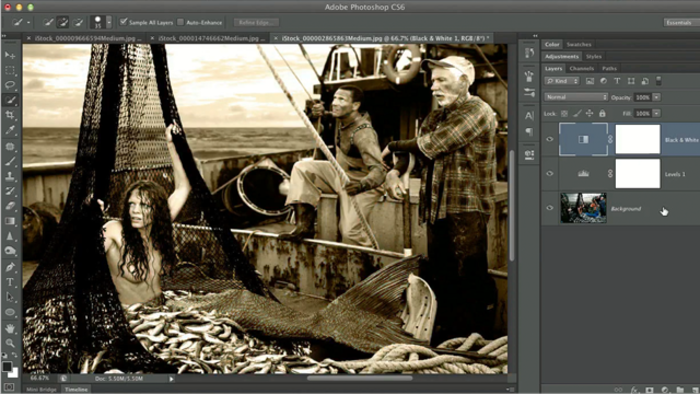The height and width of the screenshot is (394, 700).
Task: Filter layers by smart object icon
Action: 645,81
